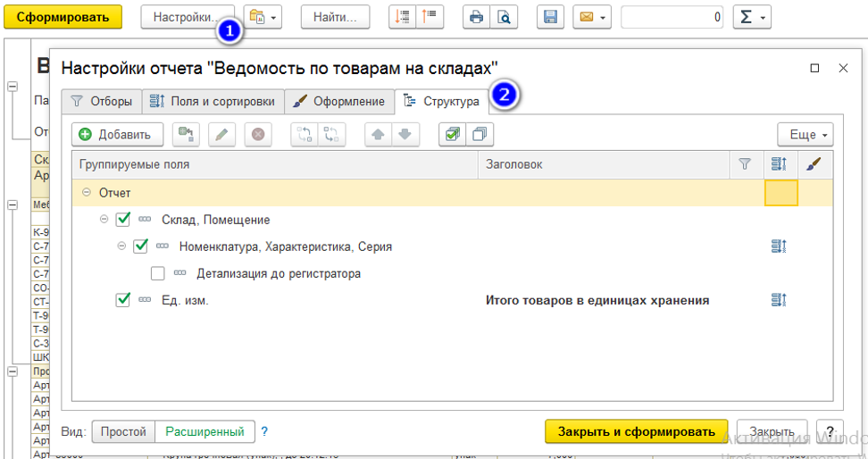The image size is (868, 459).
Task: Open sorting icon in Ед. изм. row
Action: click(779, 300)
